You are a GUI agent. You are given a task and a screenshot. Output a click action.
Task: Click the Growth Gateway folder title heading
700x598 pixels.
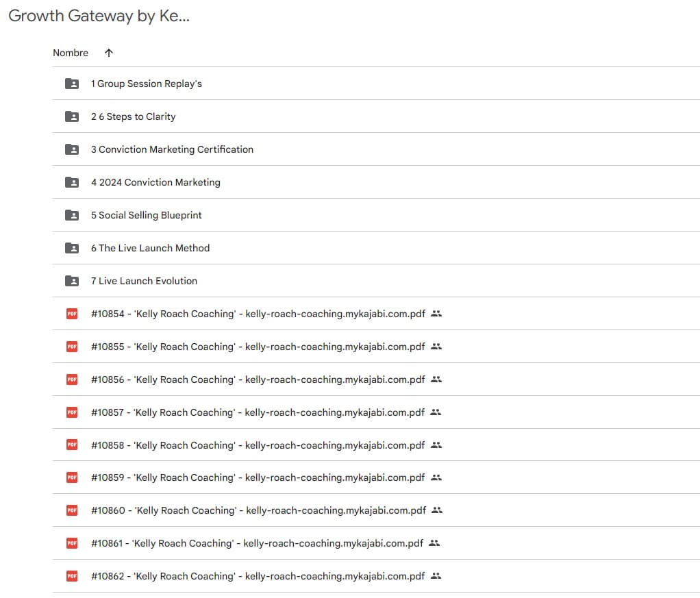click(99, 16)
